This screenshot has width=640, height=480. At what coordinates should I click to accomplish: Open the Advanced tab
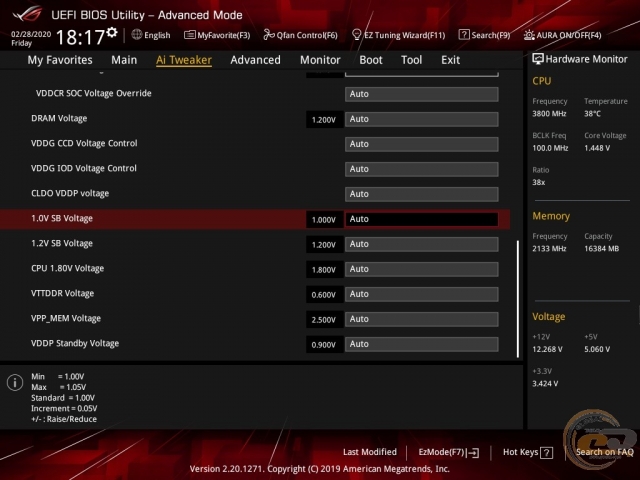coord(256,60)
